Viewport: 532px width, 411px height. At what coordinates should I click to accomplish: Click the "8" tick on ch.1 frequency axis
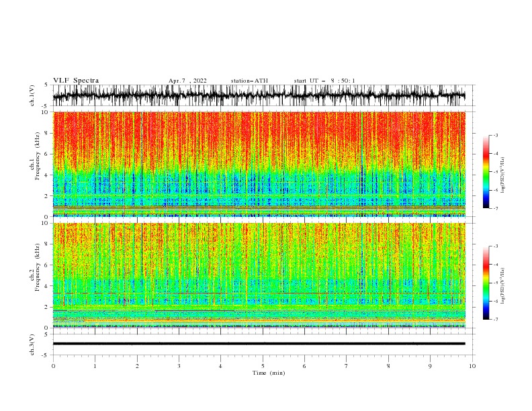(x=48, y=133)
